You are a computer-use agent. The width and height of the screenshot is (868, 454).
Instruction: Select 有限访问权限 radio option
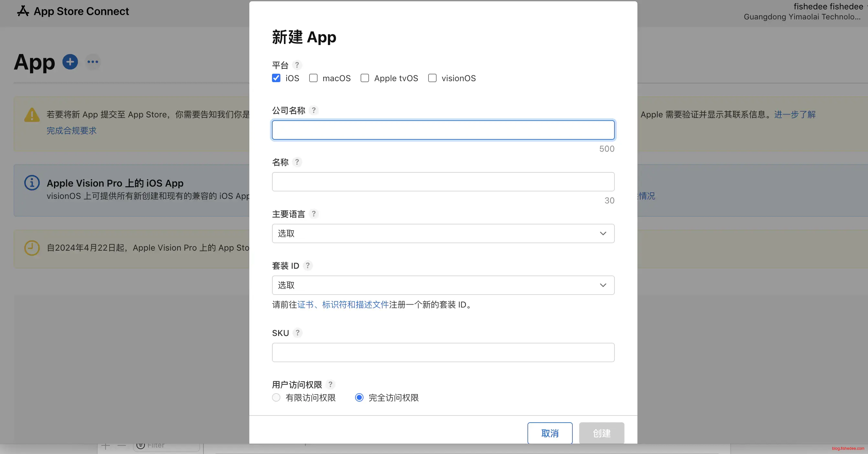pyautogui.click(x=276, y=398)
